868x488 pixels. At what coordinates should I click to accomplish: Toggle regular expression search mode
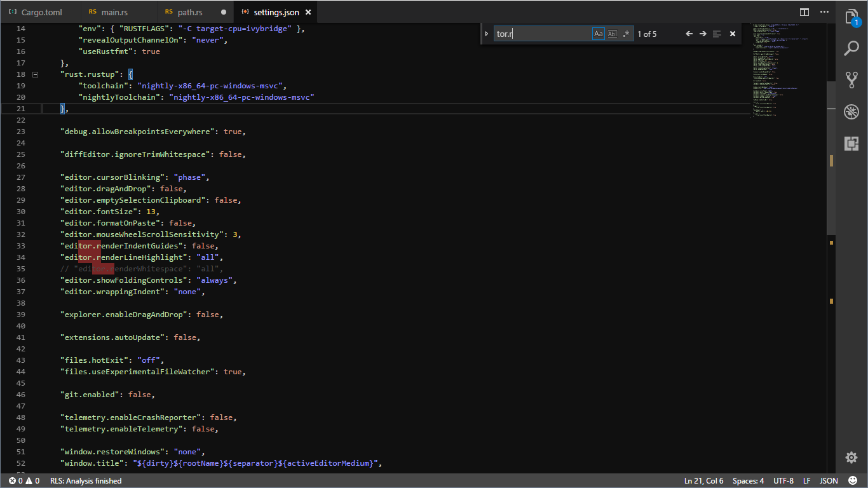[626, 33]
